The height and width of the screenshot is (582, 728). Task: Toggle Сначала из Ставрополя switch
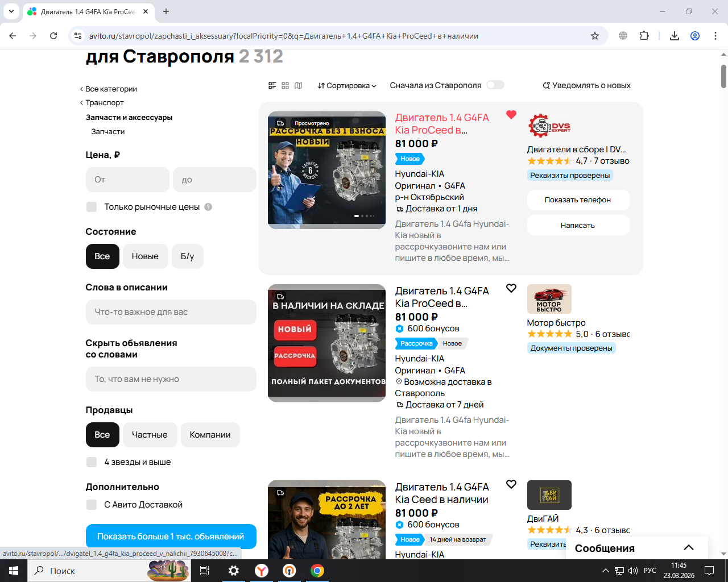[495, 85]
